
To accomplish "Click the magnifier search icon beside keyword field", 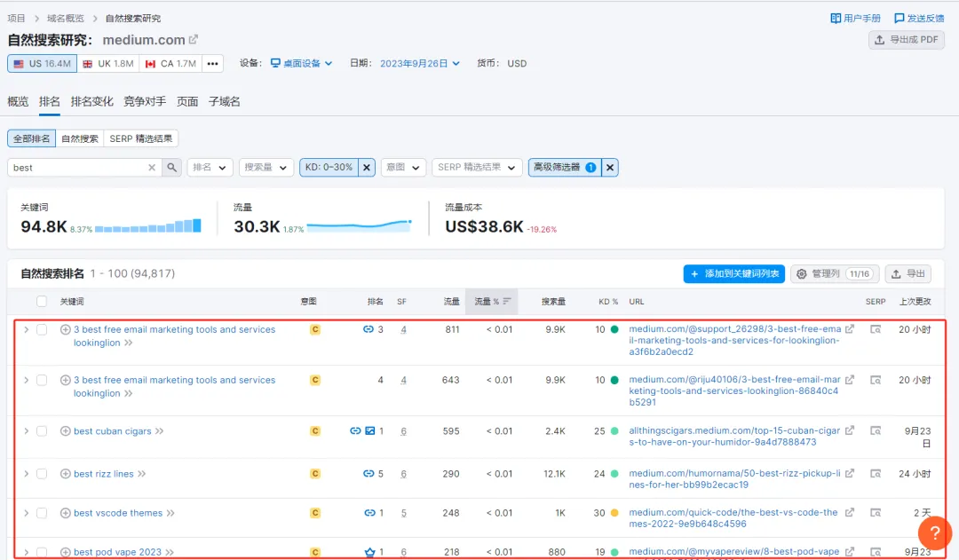I will click(172, 168).
